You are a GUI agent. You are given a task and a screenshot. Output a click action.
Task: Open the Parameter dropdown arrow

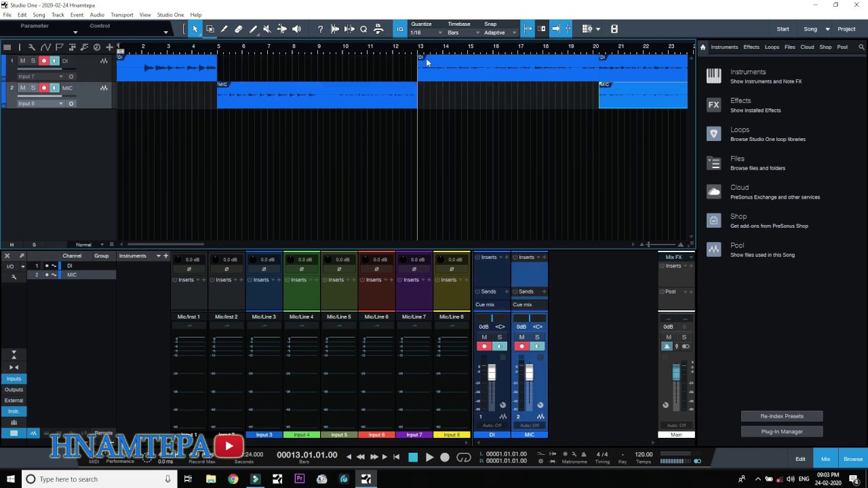tap(75, 32)
